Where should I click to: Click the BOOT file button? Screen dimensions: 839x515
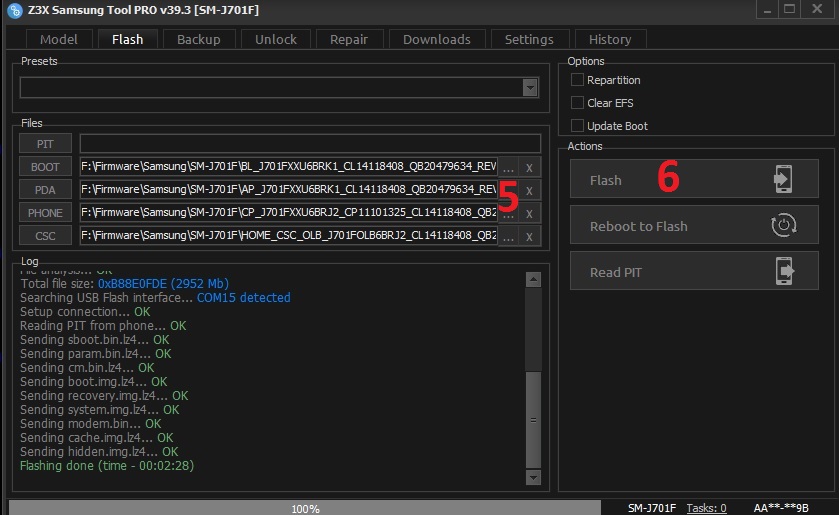tap(45, 166)
